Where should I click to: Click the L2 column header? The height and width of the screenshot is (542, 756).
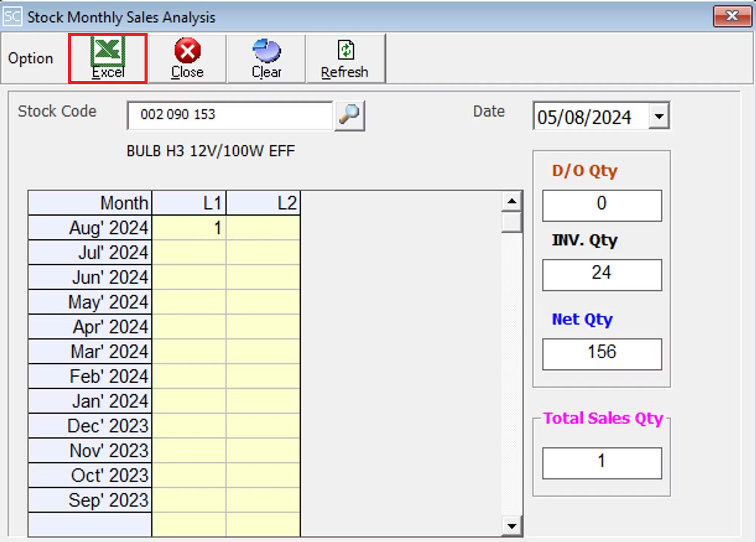point(263,203)
